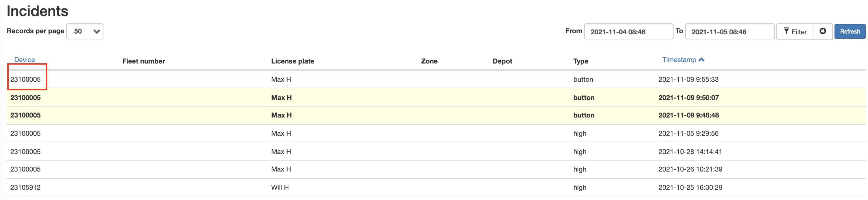The height and width of the screenshot is (200, 868).
Task: Click the Fleet number column header
Action: pyautogui.click(x=143, y=61)
